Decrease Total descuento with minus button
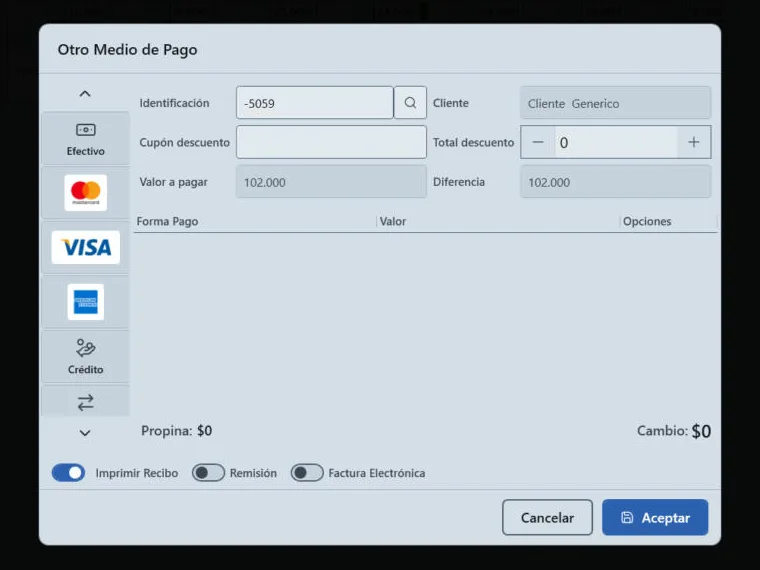The width and height of the screenshot is (760, 570). (x=538, y=142)
